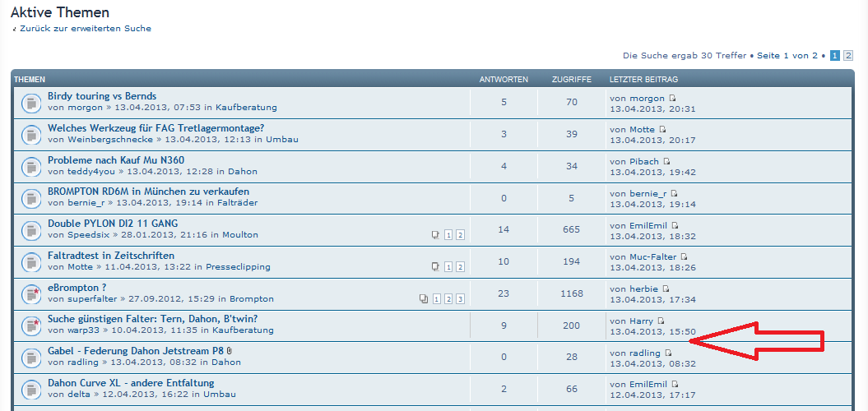
Task: Open page 2 of Double PYLON DI2 topic
Action: pos(461,235)
